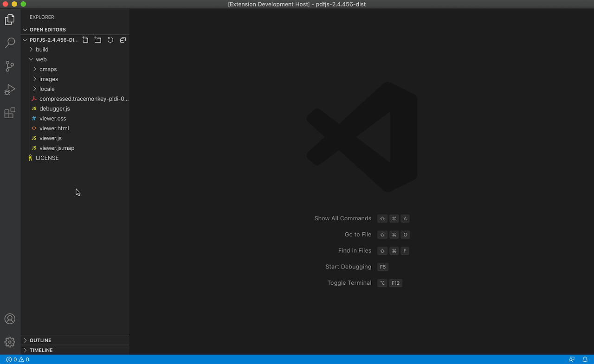Screen dimensions: 594x364
Task: Expand the images folder
Action: pos(75,79)
